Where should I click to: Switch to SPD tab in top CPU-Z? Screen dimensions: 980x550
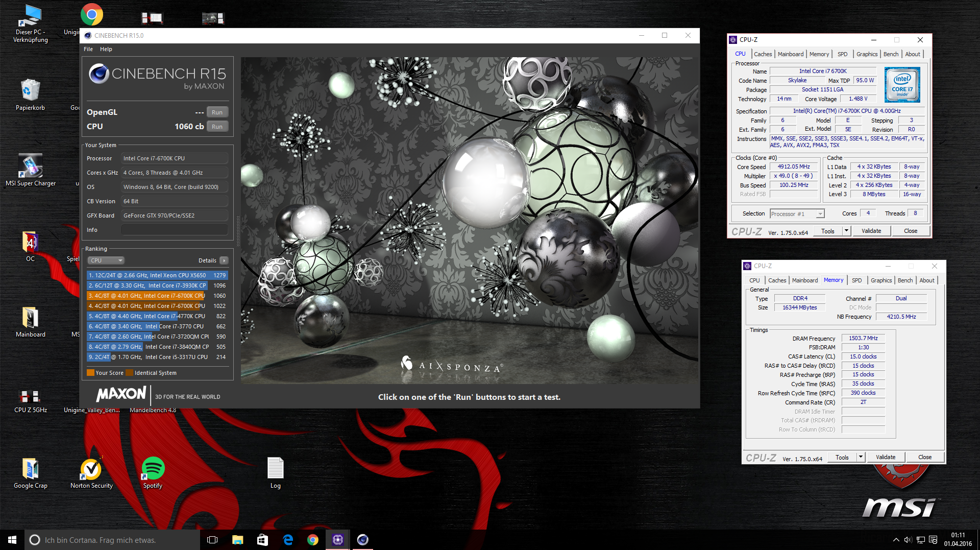(842, 54)
